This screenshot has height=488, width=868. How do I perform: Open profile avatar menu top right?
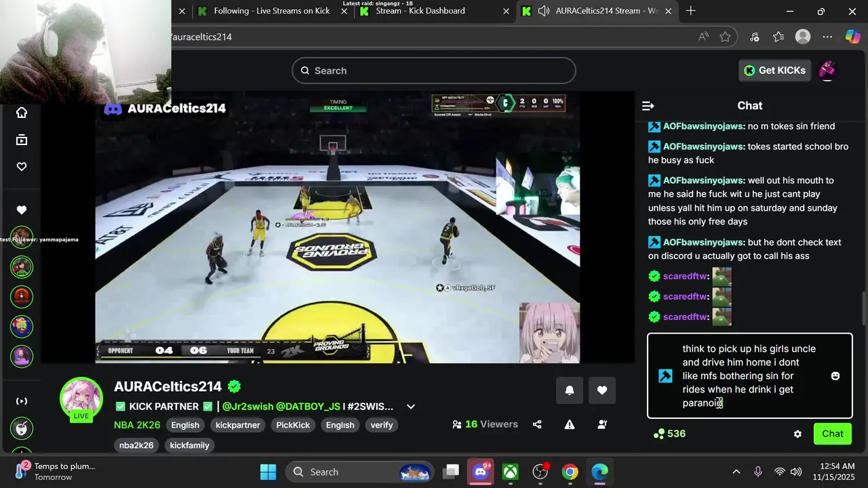click(827, 70)
